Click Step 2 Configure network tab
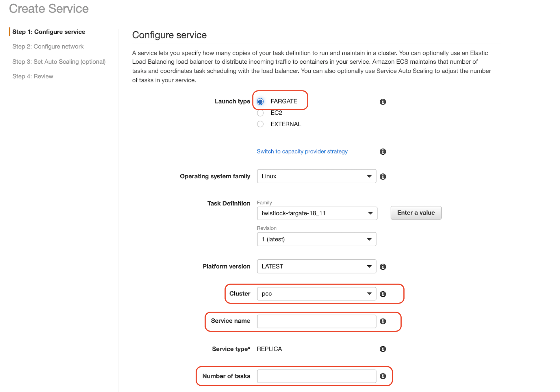The height and width of the screenshot is (392, 560). tap(48, 46)
